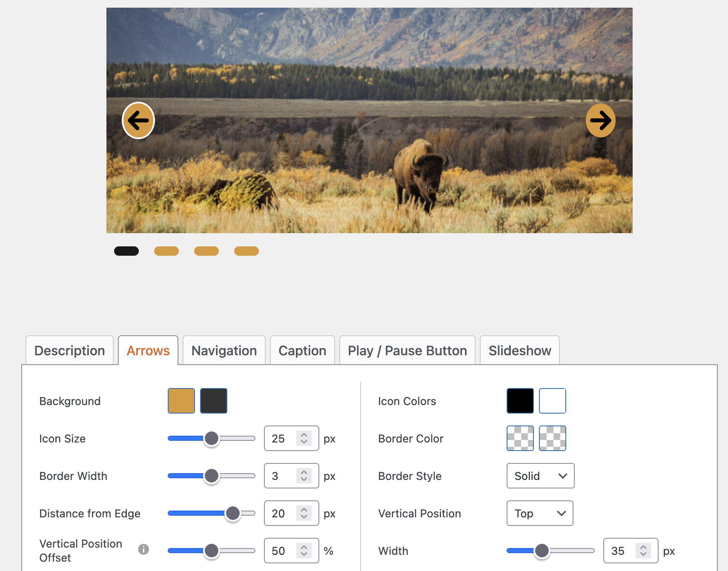The width and height of the screenshot is (728, 571).
Task: Click the Distance from Edge stepper arrows
Action: point(304,513)
